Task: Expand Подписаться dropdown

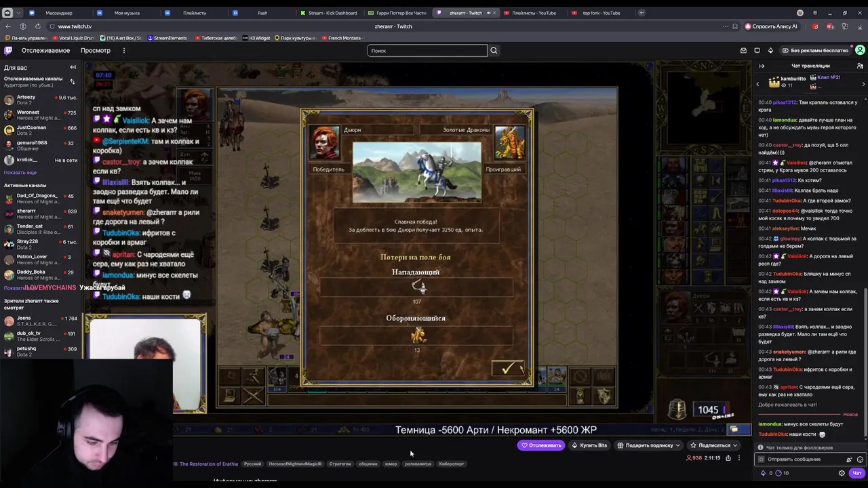Action: (x=736, y=445)
